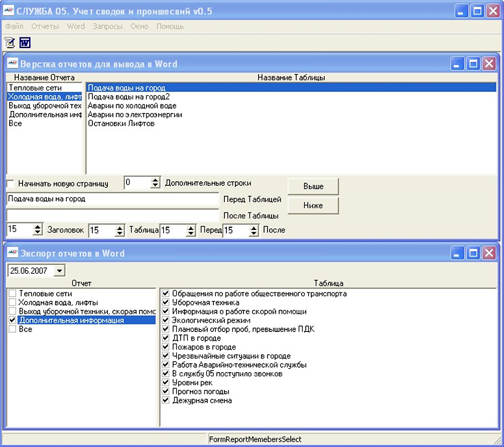Click the Верстка отчетов window title icon
The height and width of the screenshot is (447, 504).
click(13, 63)
